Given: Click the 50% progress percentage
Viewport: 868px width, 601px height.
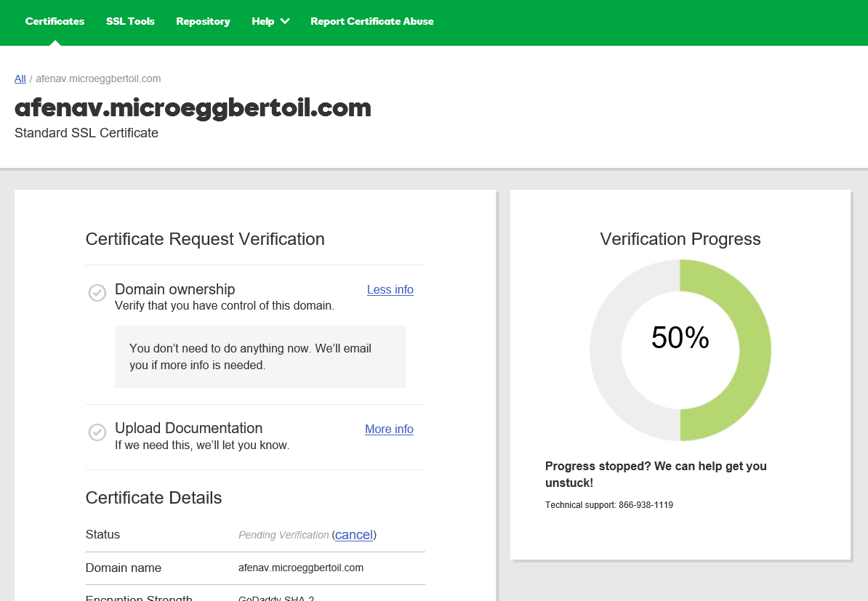Looking at the screenshot, I should coord(680,339).
